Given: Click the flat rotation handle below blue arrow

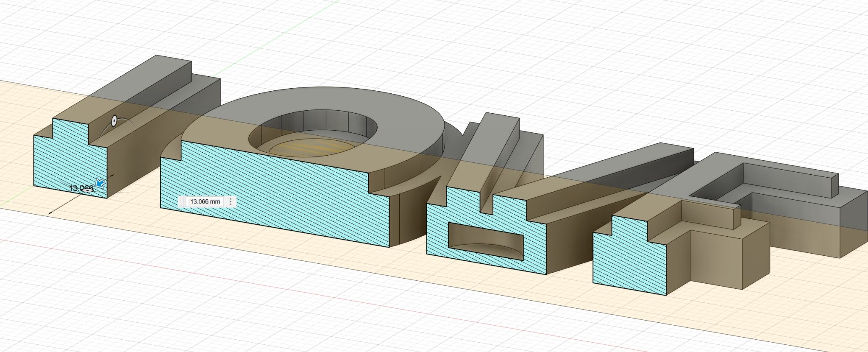Looking at the screenshot, I should 88,191.
